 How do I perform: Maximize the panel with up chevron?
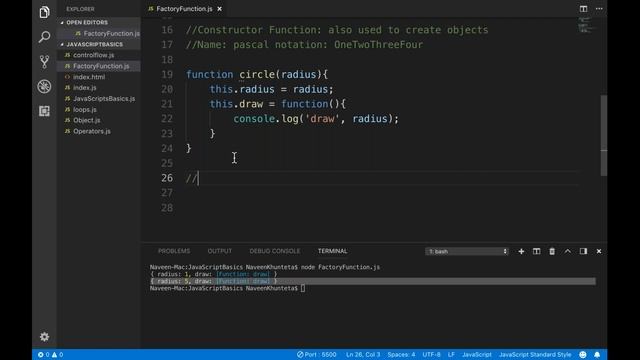coord(568,251)
